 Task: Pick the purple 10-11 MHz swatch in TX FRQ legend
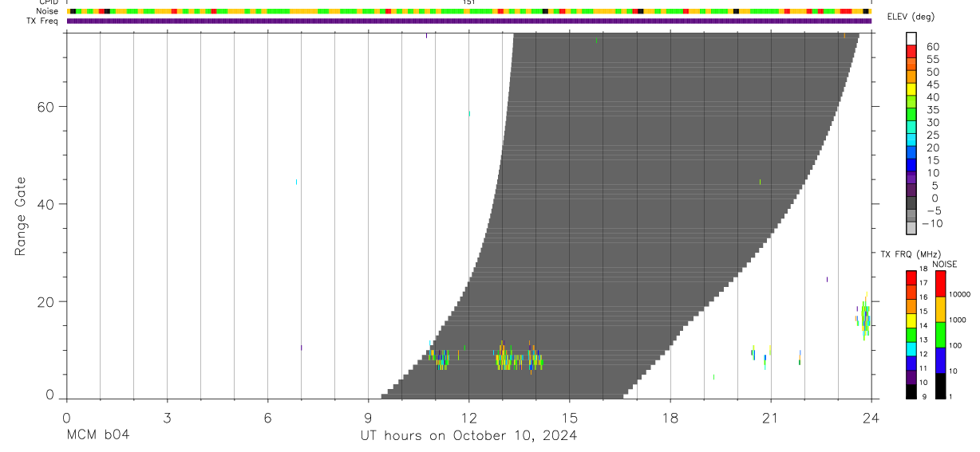click(x=911, y=376)
